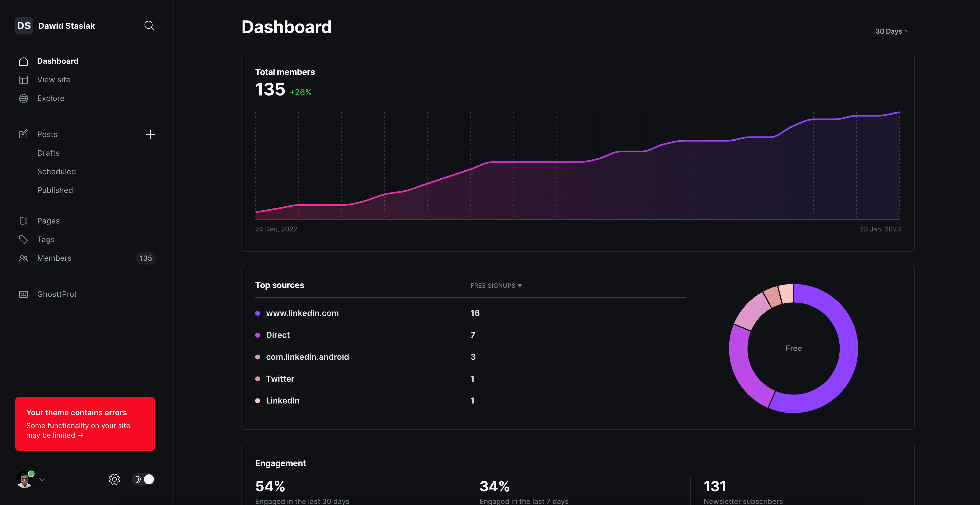
Task: Click Twitter source row
Action: point(470,379)
